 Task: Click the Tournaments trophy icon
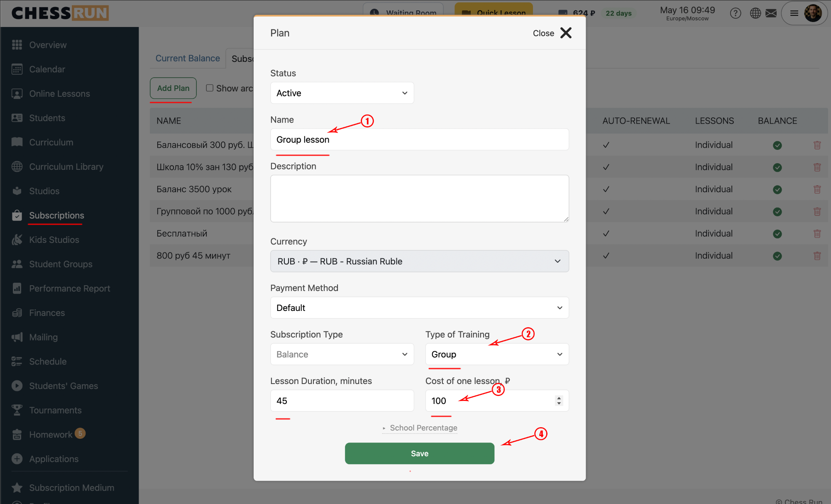tap(17, 410)
